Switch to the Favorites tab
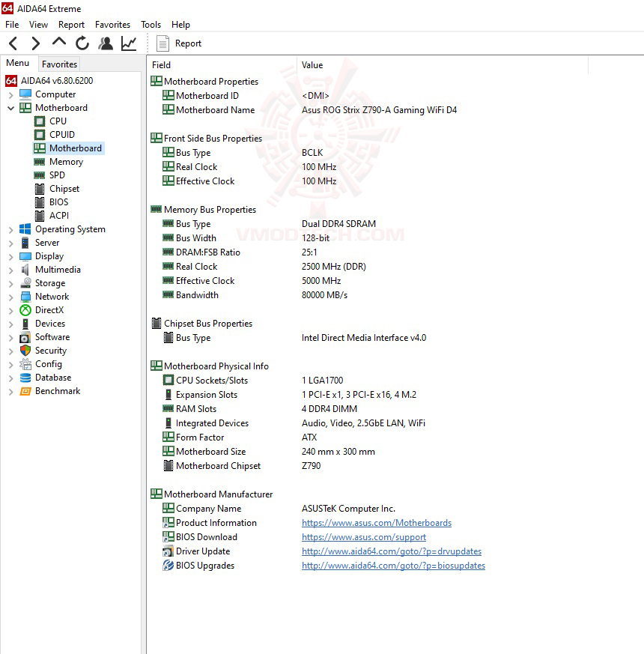 59,64
